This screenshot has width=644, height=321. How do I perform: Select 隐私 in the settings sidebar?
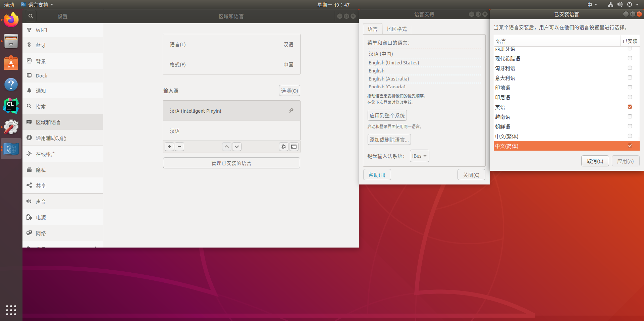point(41,170)
